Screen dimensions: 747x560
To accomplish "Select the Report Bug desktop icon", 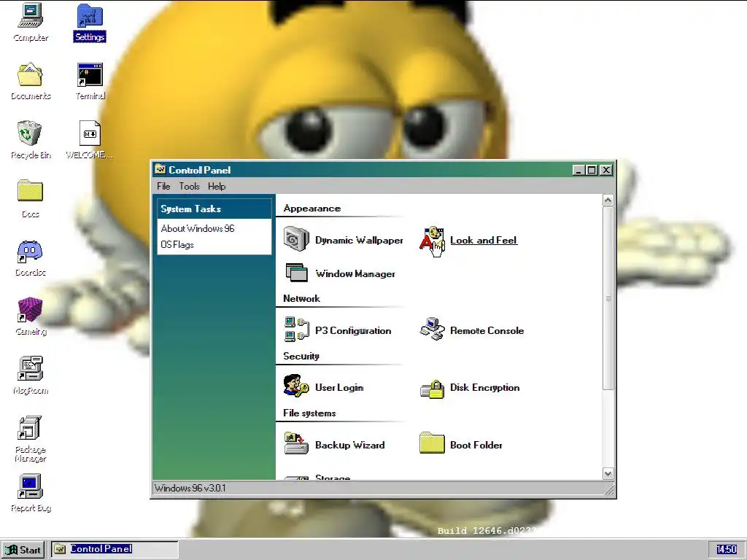I will click(x=30, y=486).
